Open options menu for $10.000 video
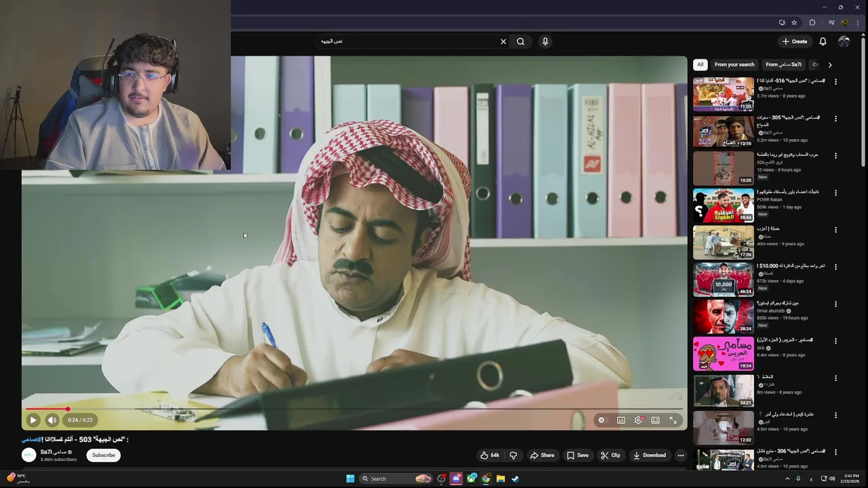The height and width of the screenshot is (488, 868). click(x=835, y=267)
